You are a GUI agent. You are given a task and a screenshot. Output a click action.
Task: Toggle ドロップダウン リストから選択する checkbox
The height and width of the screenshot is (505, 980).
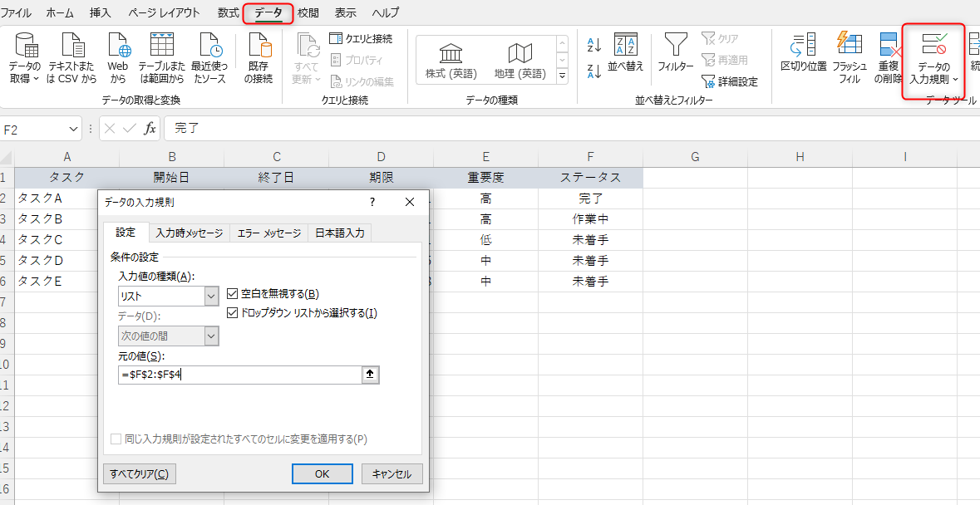tap(233, 313)
